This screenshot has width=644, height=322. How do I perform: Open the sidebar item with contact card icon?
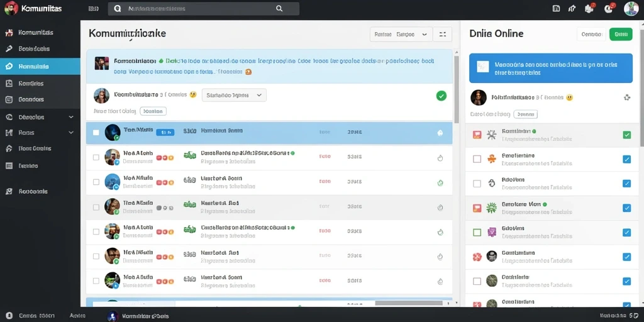tap(40, 84)
